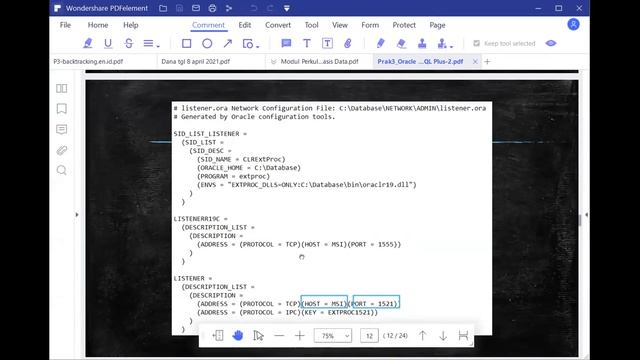Expand the right side panel arrow
Screen dimensions: 640x360
click(587, 214)
